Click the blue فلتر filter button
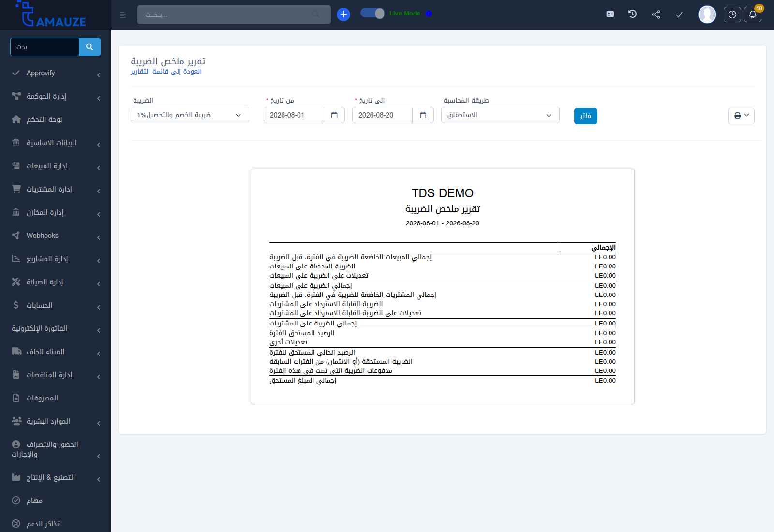 tap(586, 116)
